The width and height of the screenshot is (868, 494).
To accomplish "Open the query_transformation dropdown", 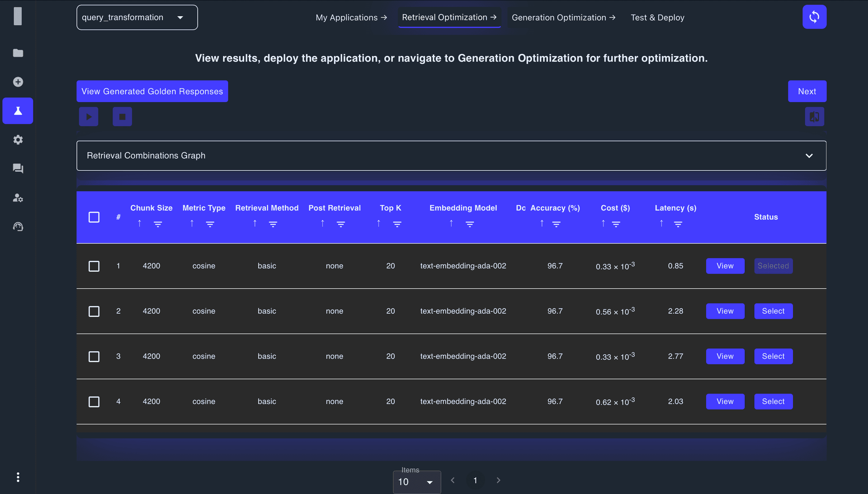I will (x=137, y=18).
